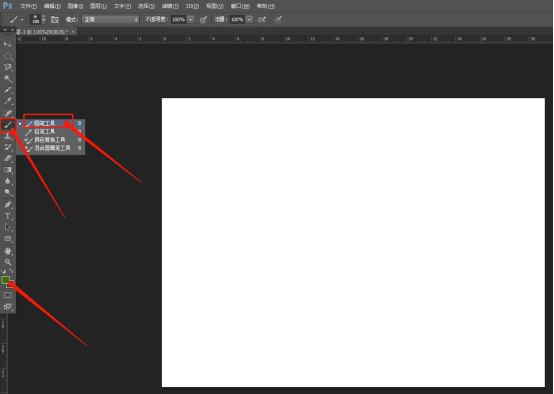Select the Eraser tool
Screen dimensions: 554x394
click(x=8, y=158)
